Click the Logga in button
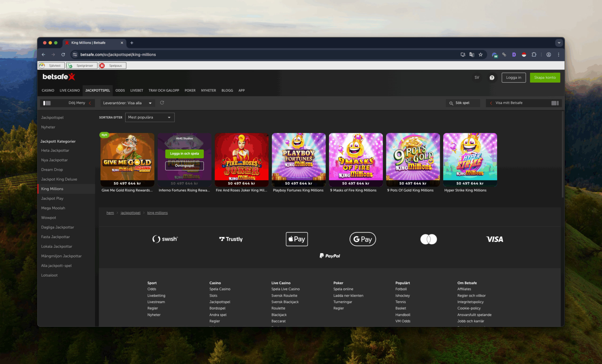The image size is (602, 364). click(514, 77)
